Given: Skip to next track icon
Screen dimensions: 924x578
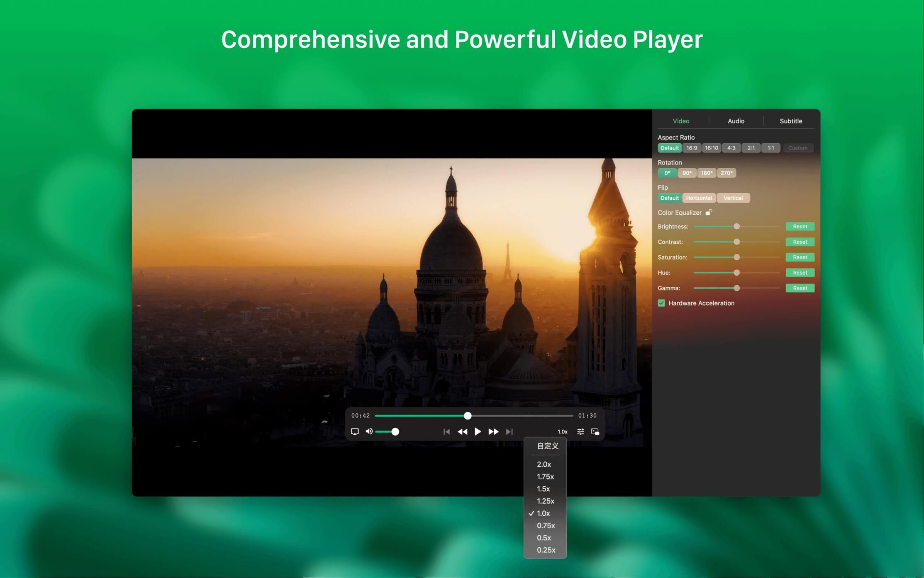Looking at the screenshot, I should pos(510,432).
